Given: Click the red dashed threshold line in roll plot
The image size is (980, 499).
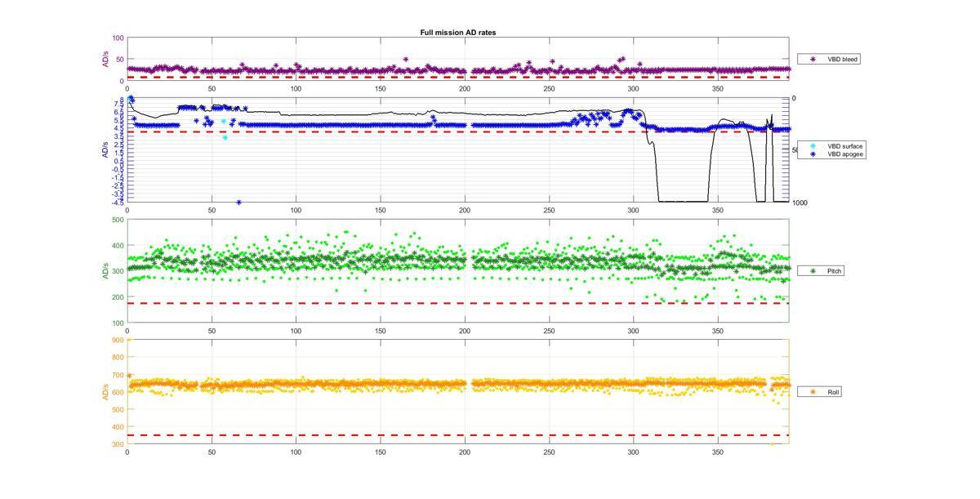Looking at the screenshot, I should [x=457, y=435].
